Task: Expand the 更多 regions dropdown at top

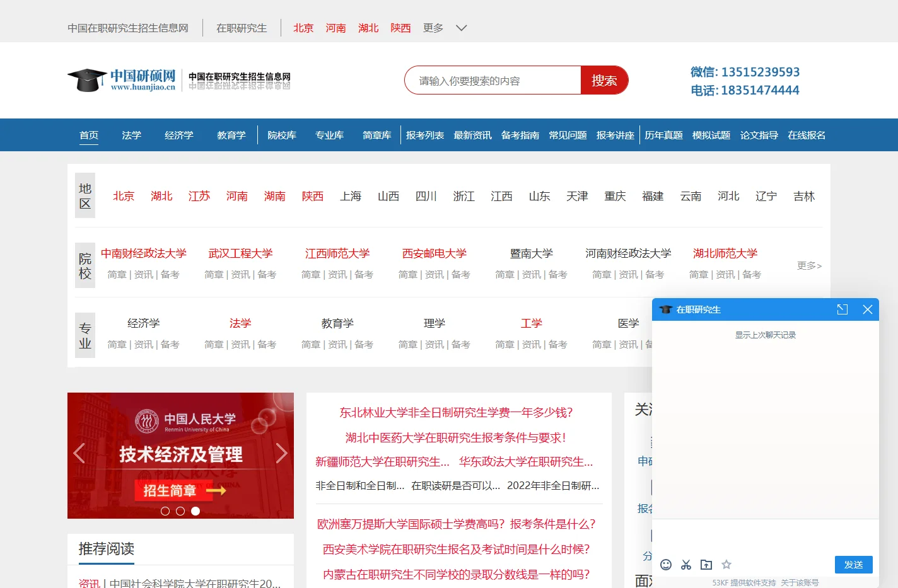Action: click(445, 28)
